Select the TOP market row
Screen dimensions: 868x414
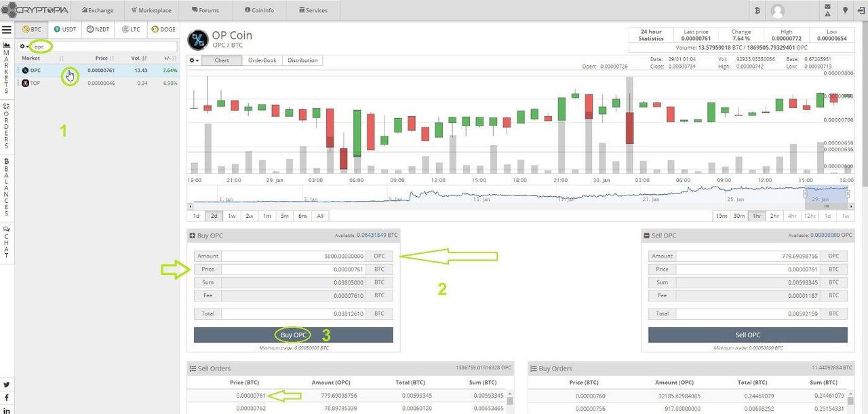(x=98, y=83)
